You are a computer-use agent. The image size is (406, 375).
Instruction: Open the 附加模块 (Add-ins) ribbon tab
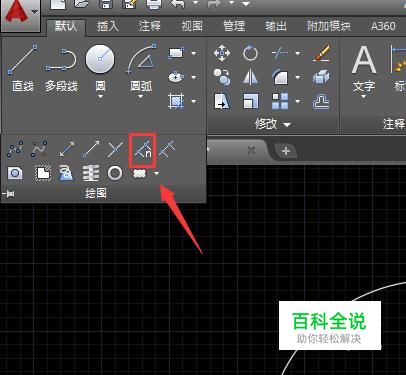click(x=329, y=26)
